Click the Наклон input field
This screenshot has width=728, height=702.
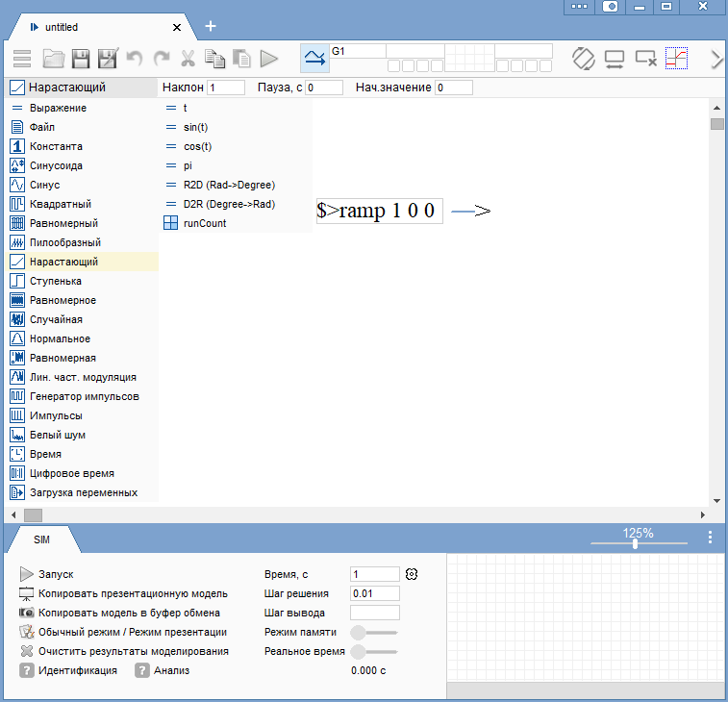click(226, 88)
